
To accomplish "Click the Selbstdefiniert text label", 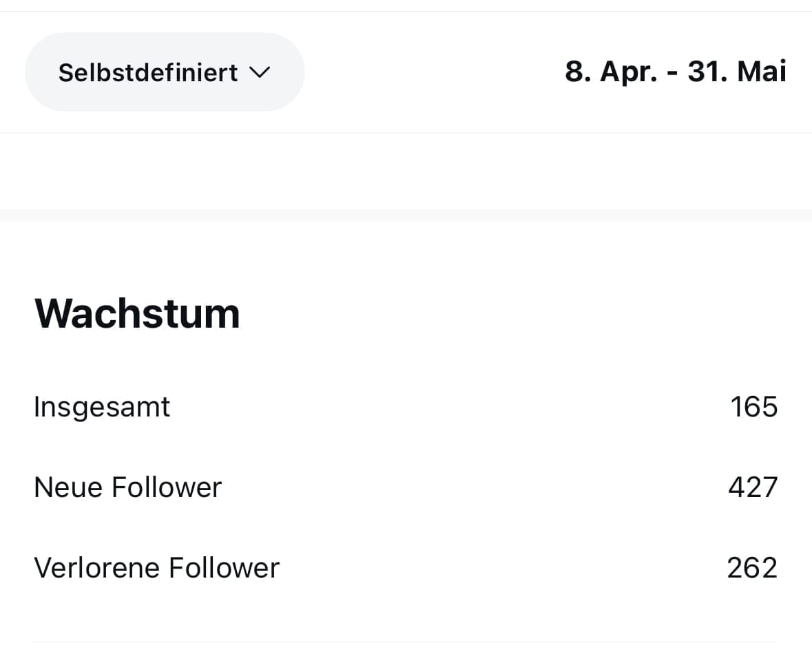I will 148,72.
